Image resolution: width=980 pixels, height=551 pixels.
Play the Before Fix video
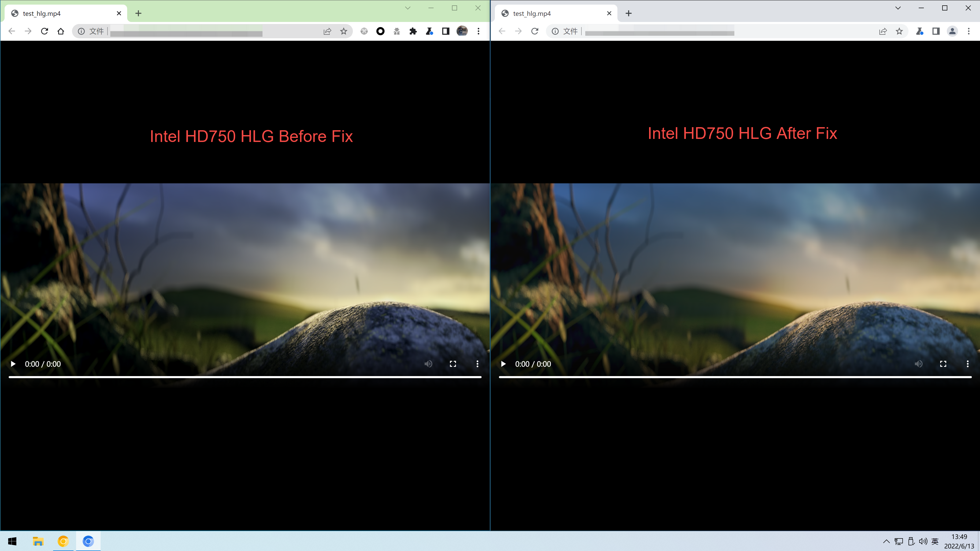13,364
